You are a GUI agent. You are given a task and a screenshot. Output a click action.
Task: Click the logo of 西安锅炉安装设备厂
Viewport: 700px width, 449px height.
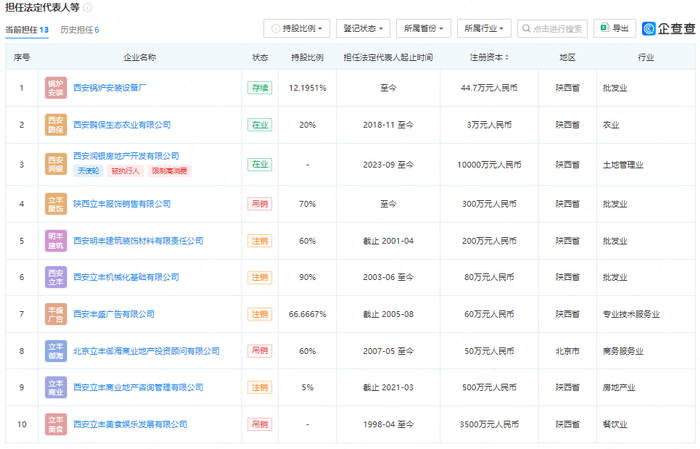(x=56, y=88)
